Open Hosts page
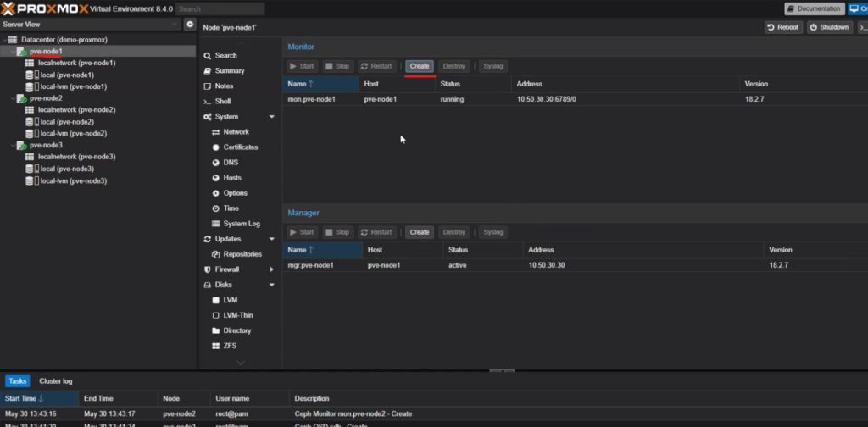The image size is (868, 427). pos(232,178)
